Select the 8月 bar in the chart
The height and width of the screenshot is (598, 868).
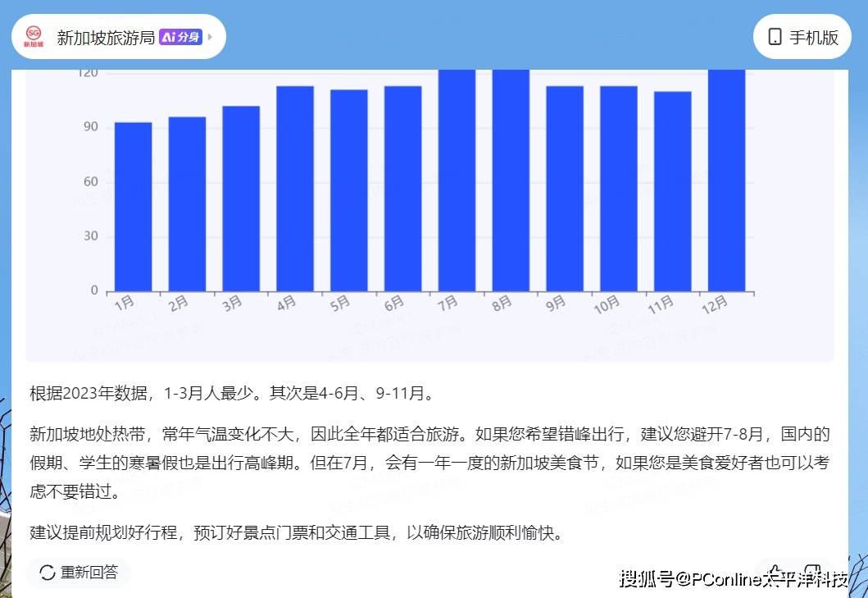pyautogui.click(x=511, y=180)
